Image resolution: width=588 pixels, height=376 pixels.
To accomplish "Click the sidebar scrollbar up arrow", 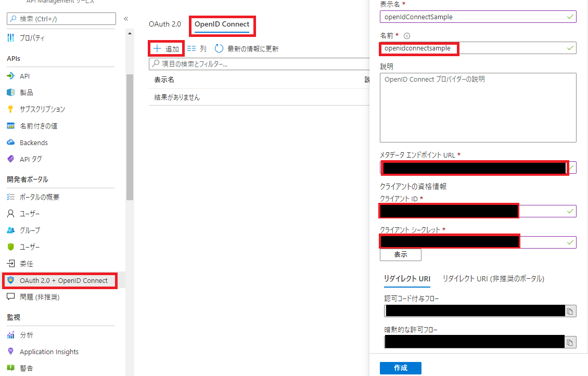I will tap(130, 34).
